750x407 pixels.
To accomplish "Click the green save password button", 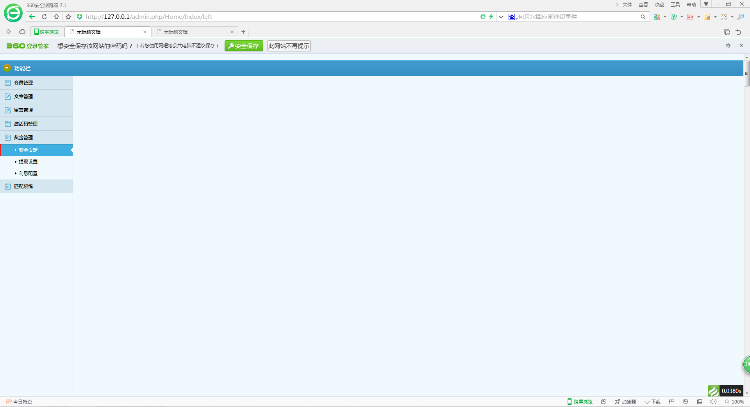I will point(243,46).
